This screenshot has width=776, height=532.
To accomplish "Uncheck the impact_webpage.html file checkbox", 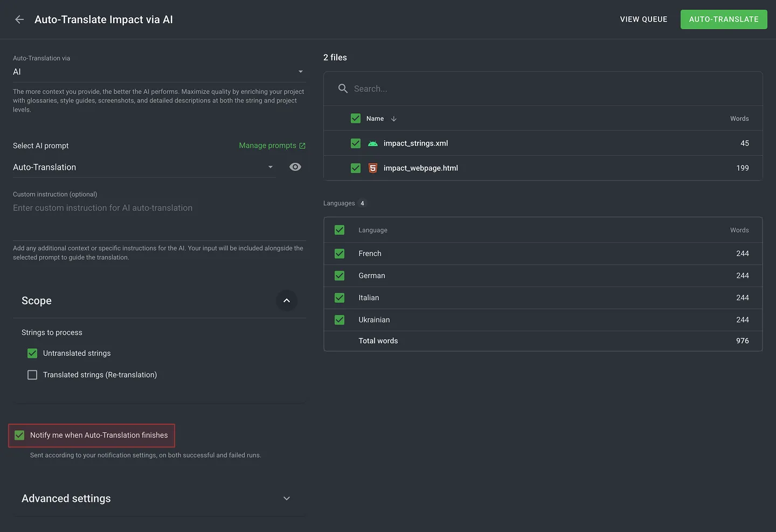I will pos(356,168).
